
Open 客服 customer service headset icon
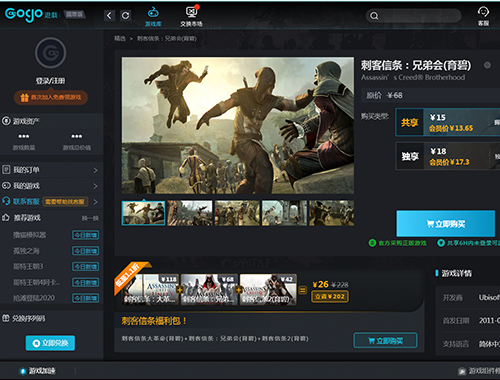[x=483, y=16]
